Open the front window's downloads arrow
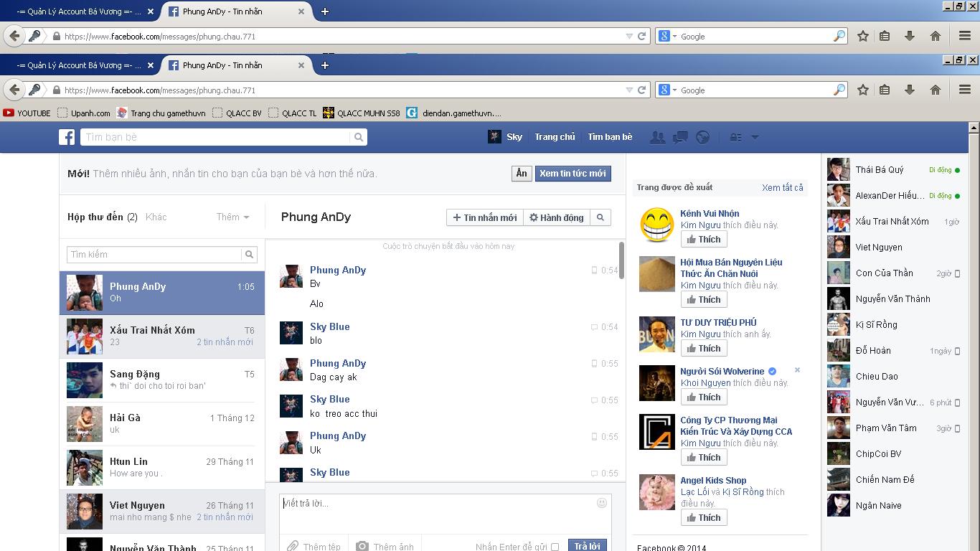Image resolution: width=980 pixels, height=551 pixels. click(909, 90)
